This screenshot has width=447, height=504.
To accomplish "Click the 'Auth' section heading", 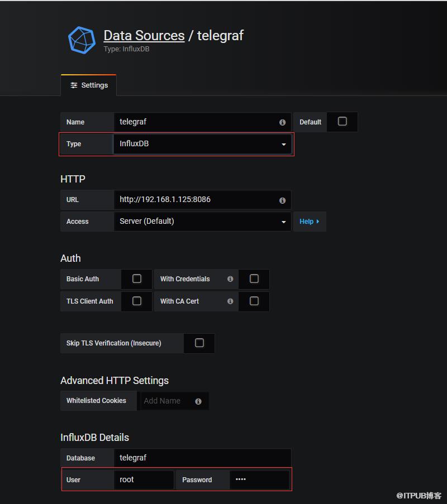I will [70, 258].
